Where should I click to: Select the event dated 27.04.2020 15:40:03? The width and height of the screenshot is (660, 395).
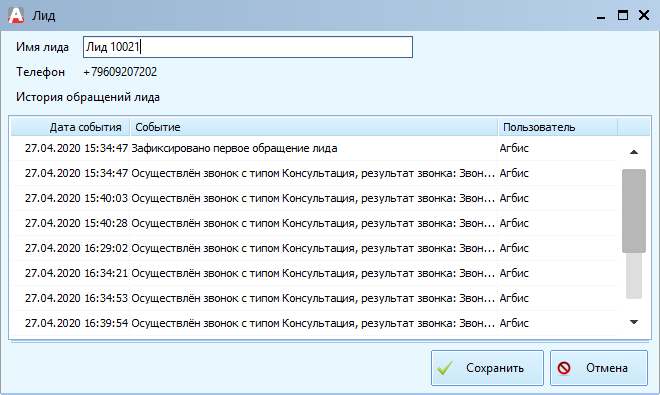[314, 198]
